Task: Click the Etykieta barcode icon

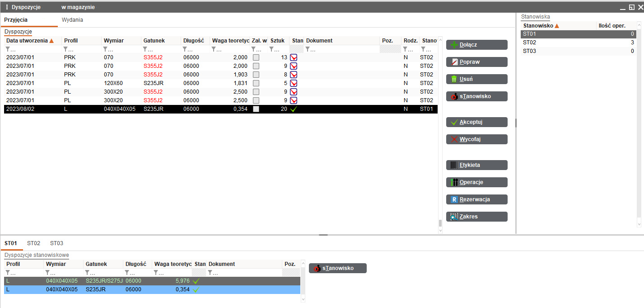Action: click(x=454, y=165)
